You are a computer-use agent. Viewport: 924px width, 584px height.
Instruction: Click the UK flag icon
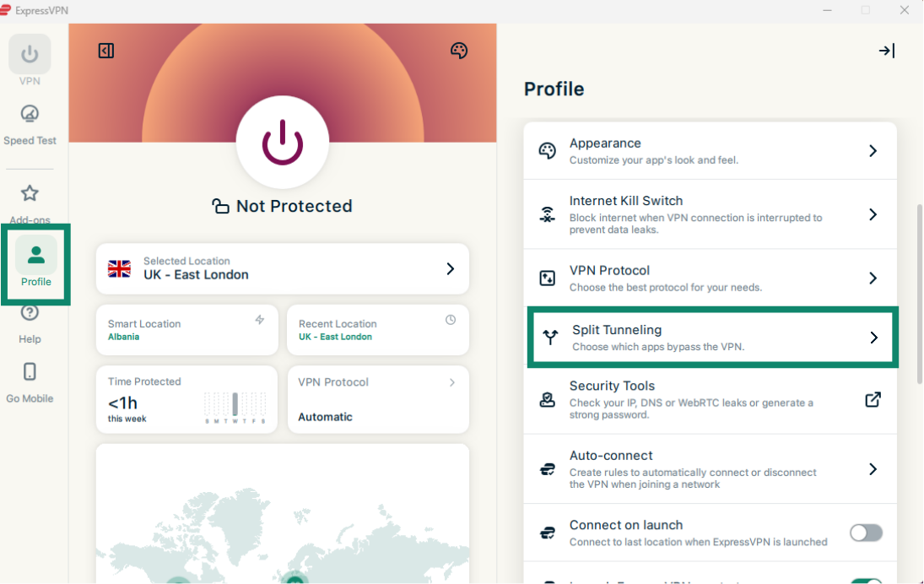(x=119, y=268)
